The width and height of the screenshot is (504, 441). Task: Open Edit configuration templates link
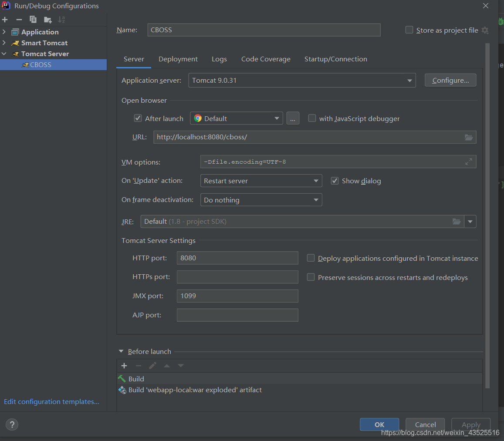pyautogui.click(x=51, y=401)
